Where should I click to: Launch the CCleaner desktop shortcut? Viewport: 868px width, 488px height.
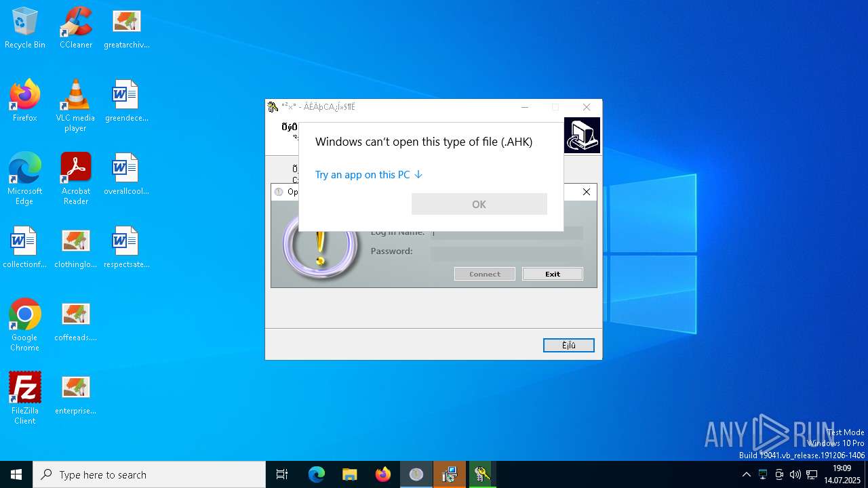pyautogui.click(x=76, y=28)
